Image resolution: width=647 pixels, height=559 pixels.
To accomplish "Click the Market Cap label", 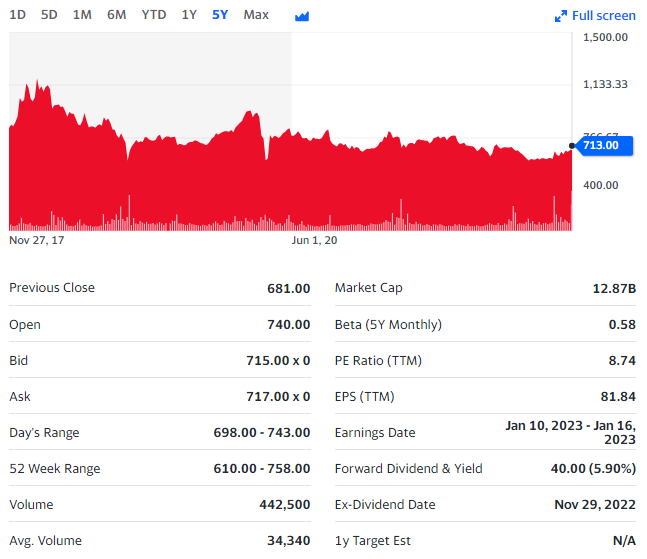I will coord(368,288).
